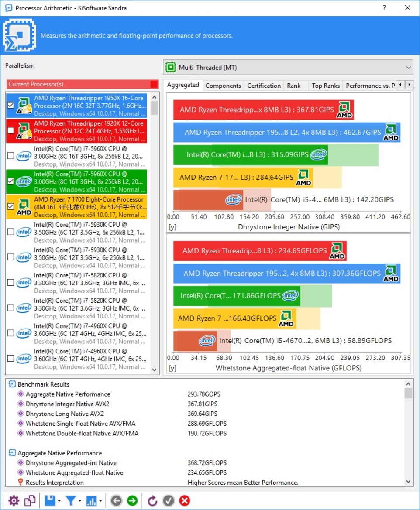Viewport: 420px width, 510px height.
Task: Click the processor list scrollbar's up arrow
Action: click(x=154, y=97)
